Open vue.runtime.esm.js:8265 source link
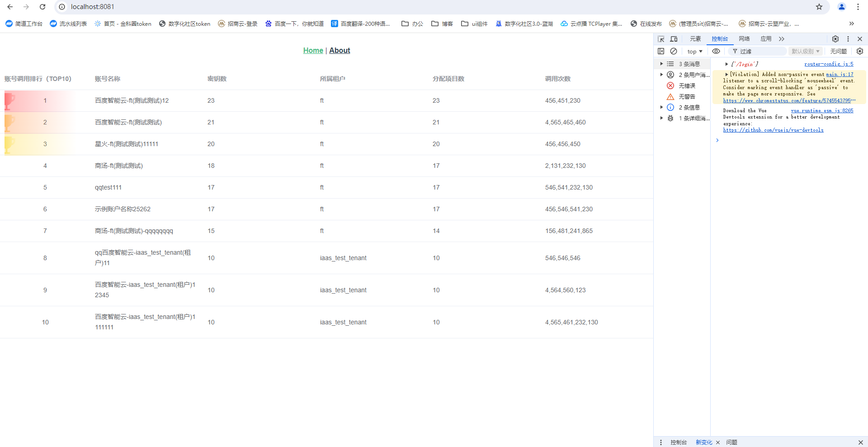The height and width of the screenshot is (447, 868). (x=822, y=110)
